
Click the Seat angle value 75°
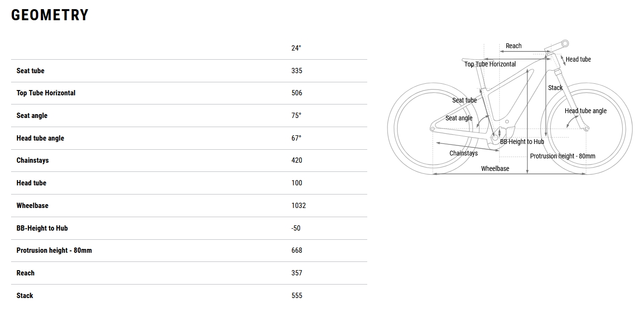click(296, 116)
